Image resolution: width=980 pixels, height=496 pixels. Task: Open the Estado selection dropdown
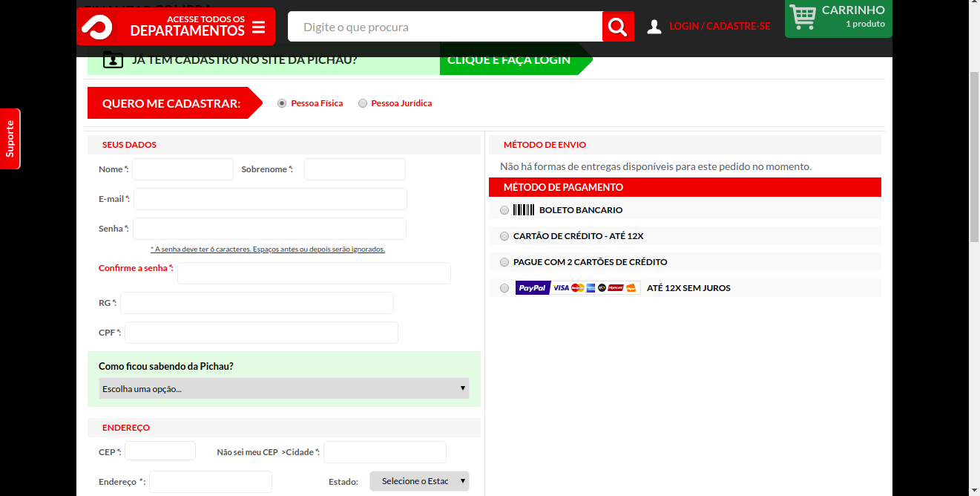pos(419,481)
